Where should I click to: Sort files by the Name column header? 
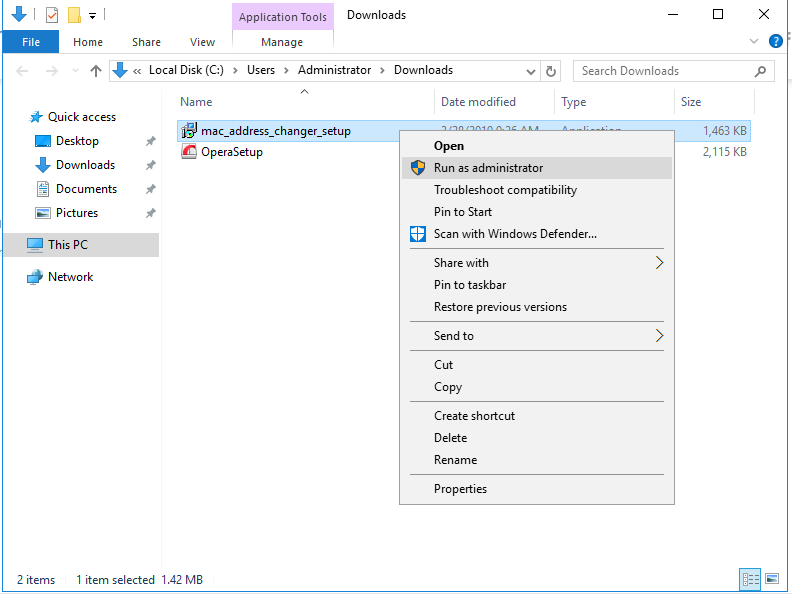196,102
